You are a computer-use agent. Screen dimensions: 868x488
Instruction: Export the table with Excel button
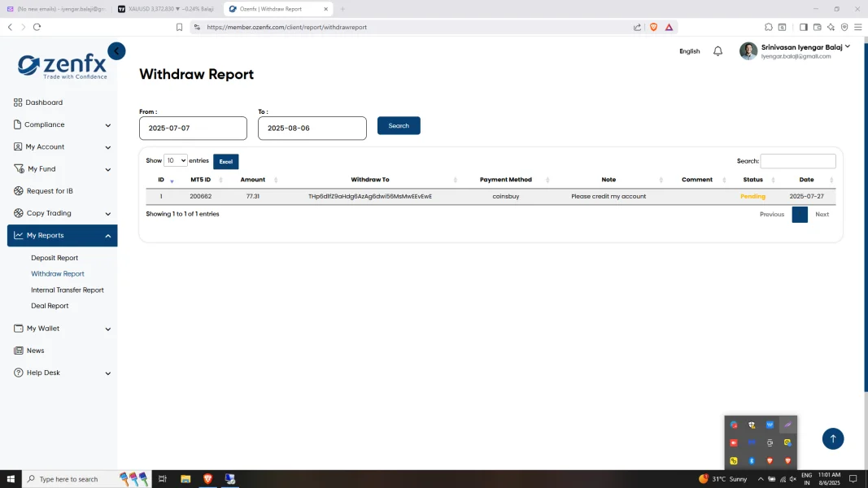point(225,162)
